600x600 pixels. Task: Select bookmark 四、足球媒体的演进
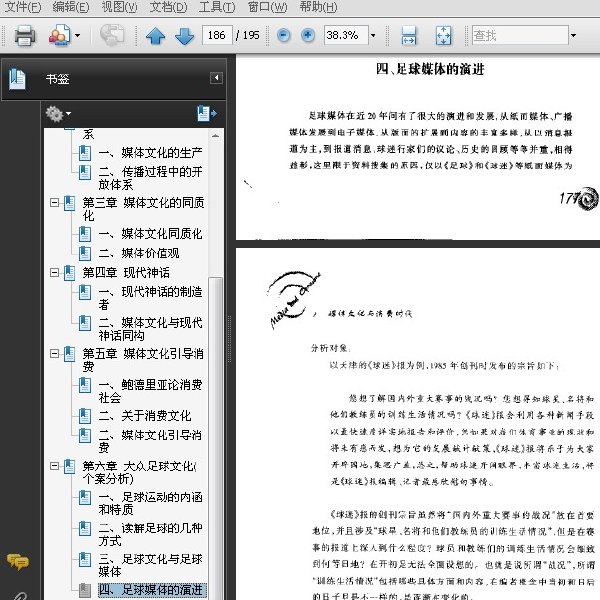click(x=152, y=590)
